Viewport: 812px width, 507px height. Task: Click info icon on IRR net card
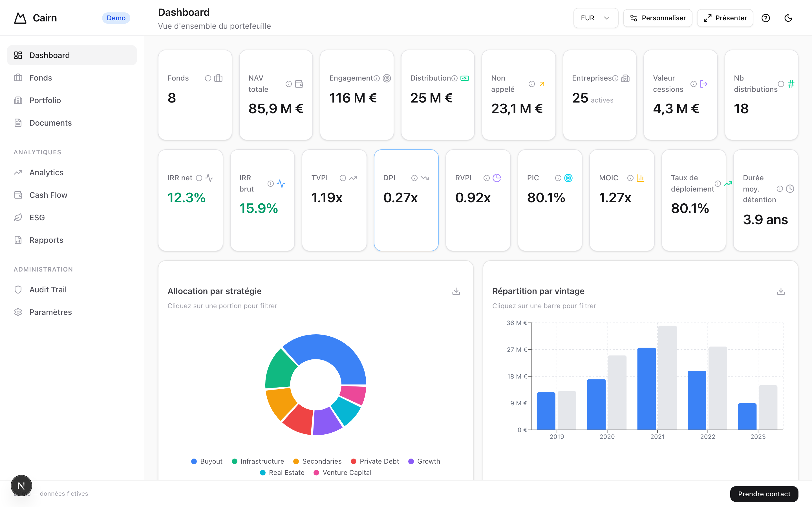tap(199, 178)
